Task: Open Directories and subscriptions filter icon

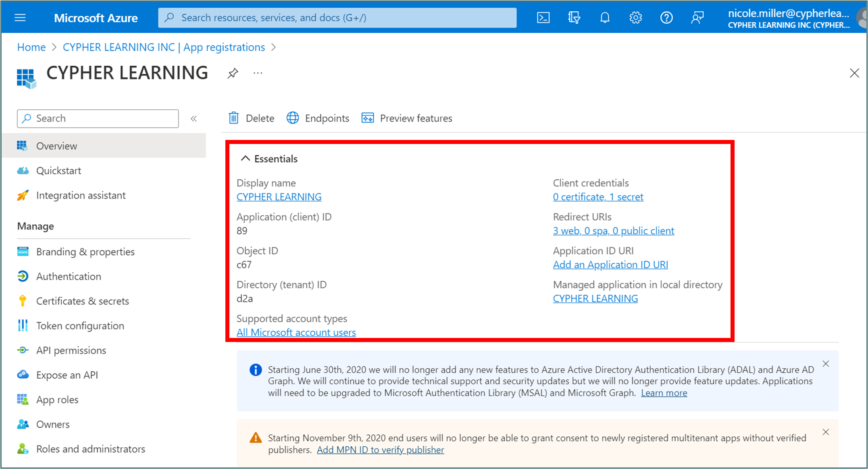Action: click(574, 18)
